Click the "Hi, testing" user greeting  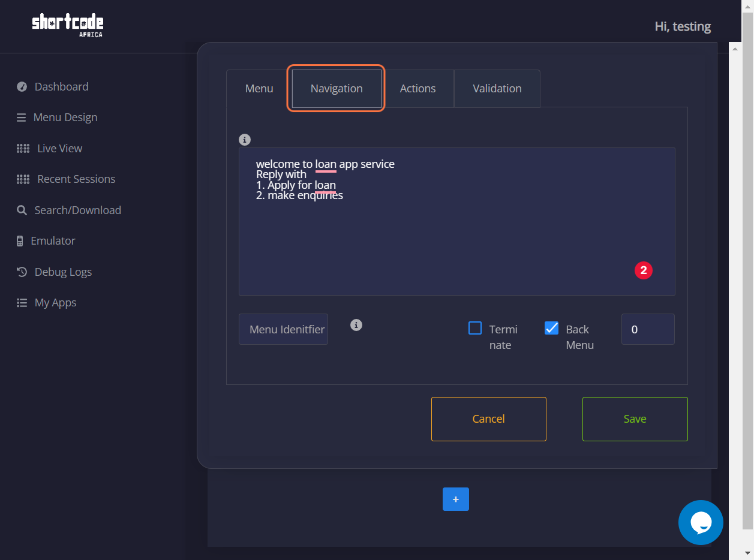683,26
